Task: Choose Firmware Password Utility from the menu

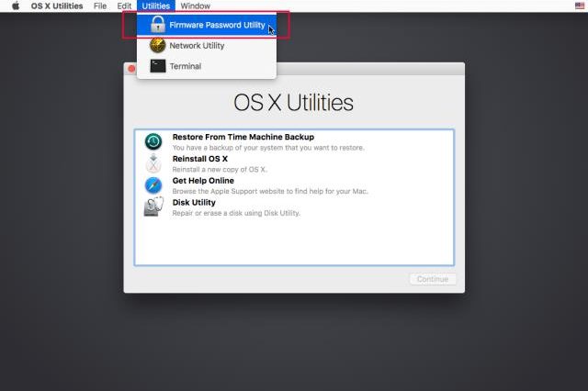Action: (x=207, y=25)
